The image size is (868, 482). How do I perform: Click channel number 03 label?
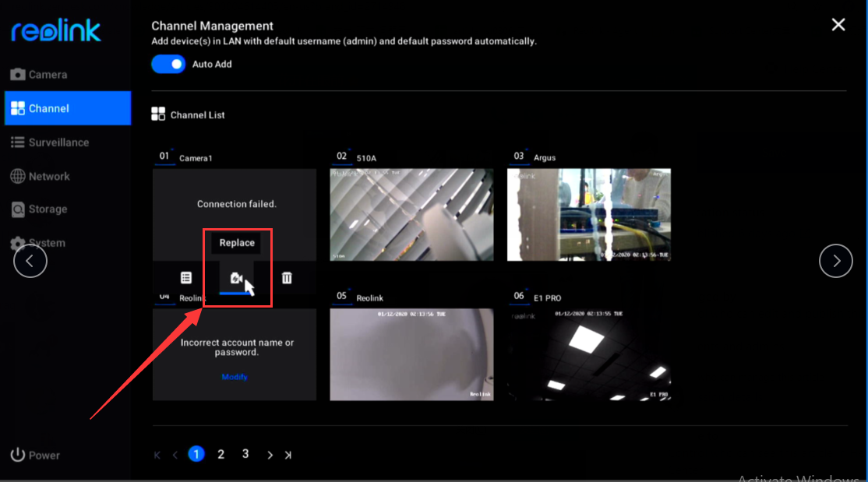tap(519, 157)
